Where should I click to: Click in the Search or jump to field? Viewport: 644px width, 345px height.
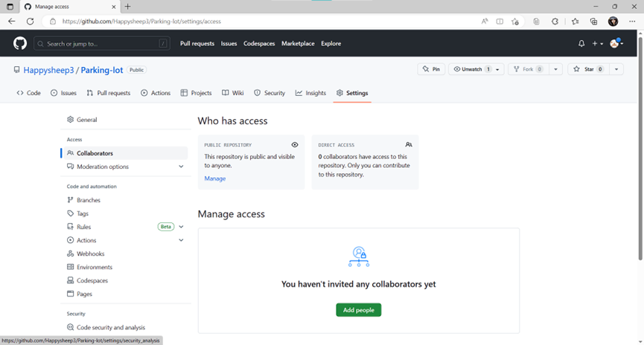click(x=102, y=43)
